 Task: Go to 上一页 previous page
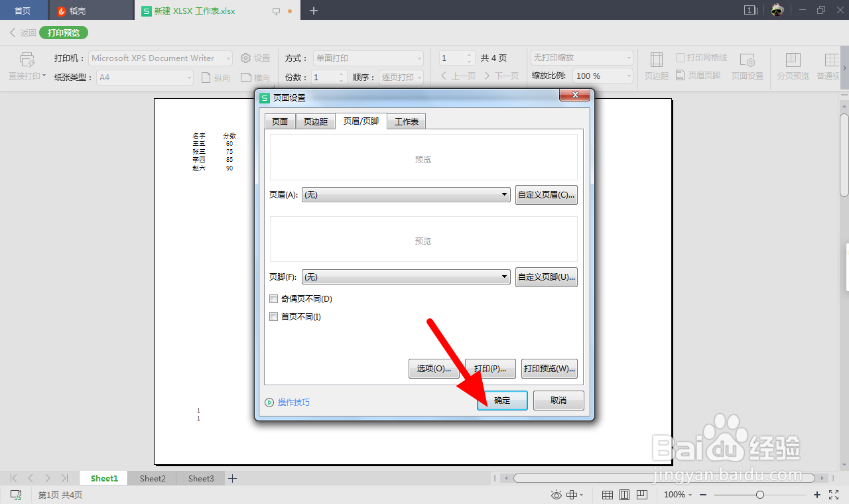click(x=458, y=76)
